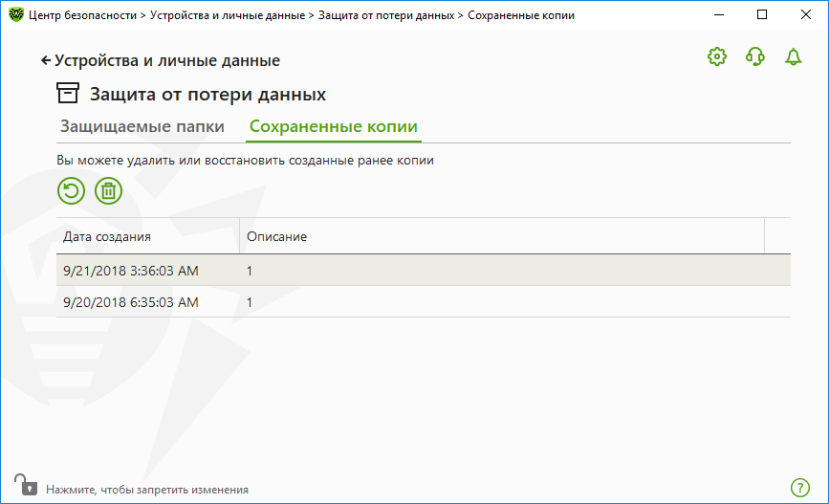
Task: Select the copy dated 9/21/2018 3:36:03 AM
Action: [x=424, y=271]
